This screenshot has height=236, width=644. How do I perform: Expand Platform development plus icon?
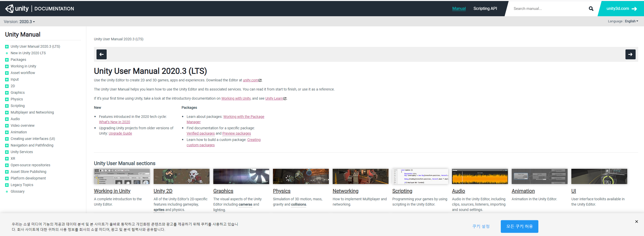7,178
